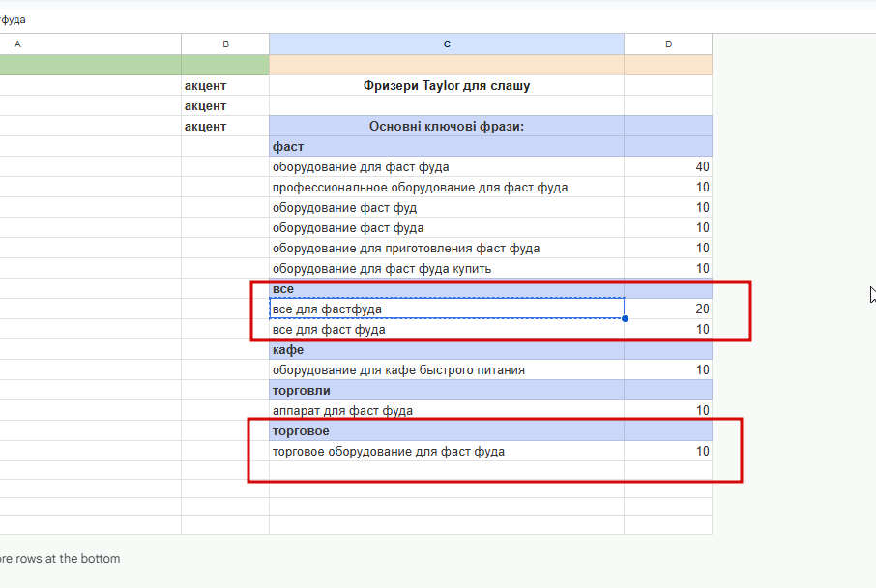Select cell 'оборудование для приготовления фаст фуда'
876x588 pixels.
click(x=447, y=249)
